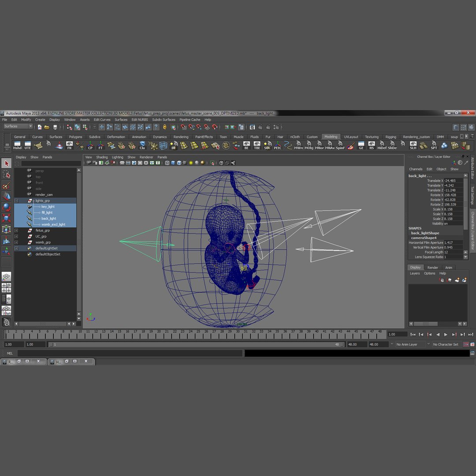Toggle auto keyframe button near character set
This screenshot has width=476, height=476.
point(466,344)
